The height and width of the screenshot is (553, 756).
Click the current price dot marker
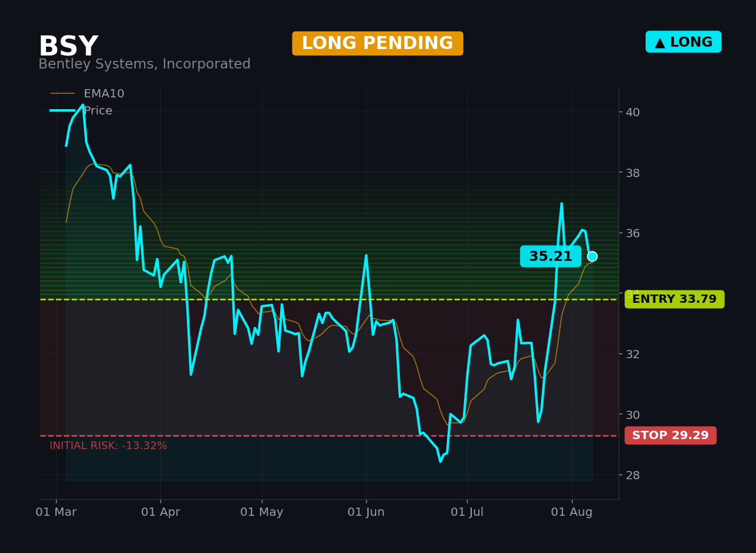[592, 256]
